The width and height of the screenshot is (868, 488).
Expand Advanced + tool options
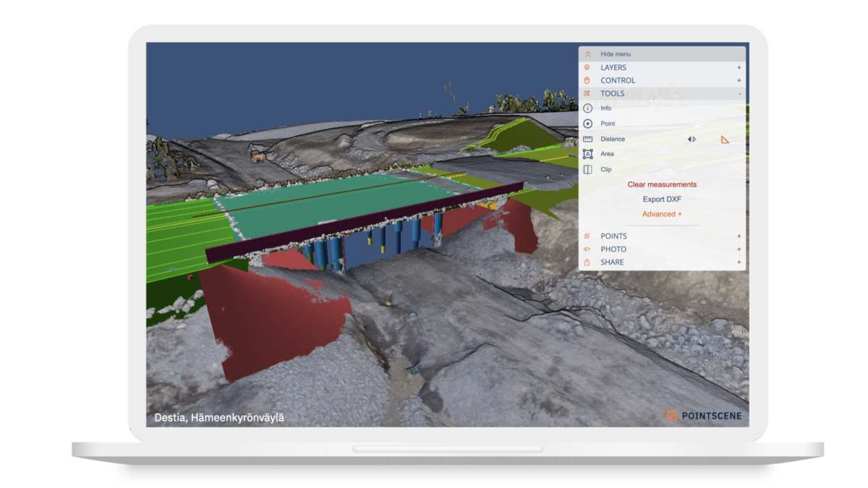point(662,214)
